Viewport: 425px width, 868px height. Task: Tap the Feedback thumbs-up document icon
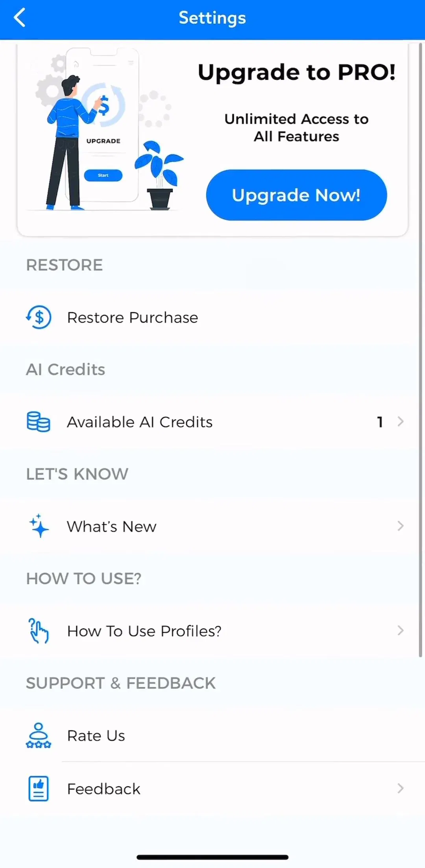(x=39, y=789)
